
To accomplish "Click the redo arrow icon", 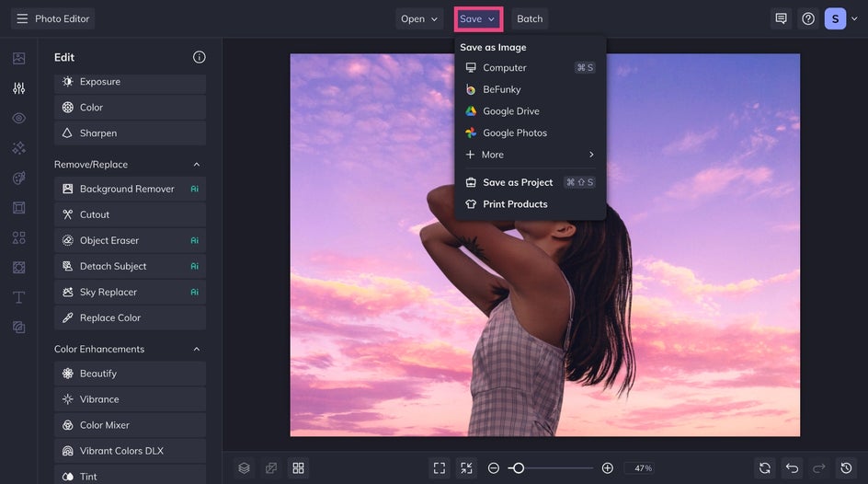I will [819, 468].
